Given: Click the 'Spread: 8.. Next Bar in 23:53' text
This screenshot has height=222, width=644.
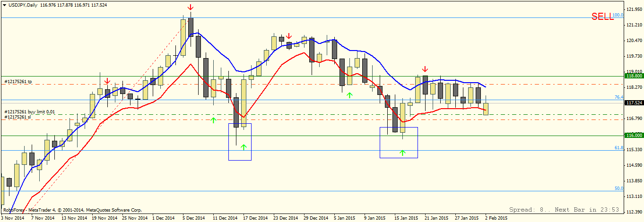Looking at the screenshot, I should click(565, 209).
